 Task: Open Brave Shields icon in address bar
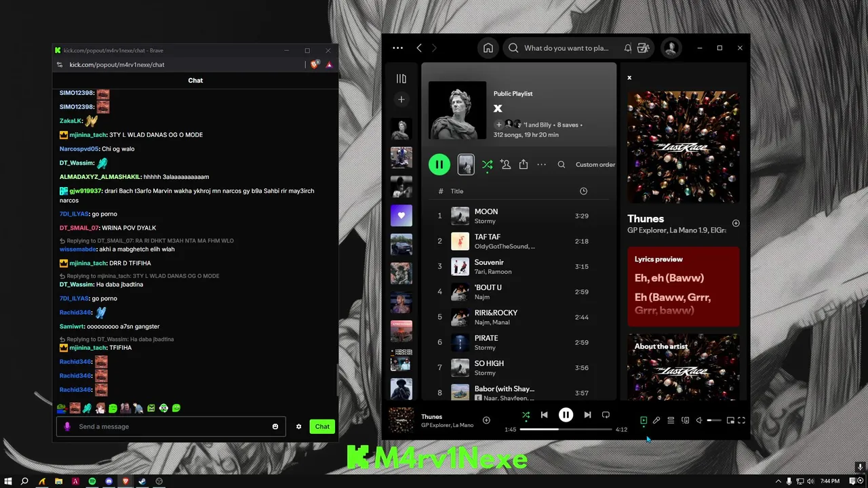coord(315,64)
